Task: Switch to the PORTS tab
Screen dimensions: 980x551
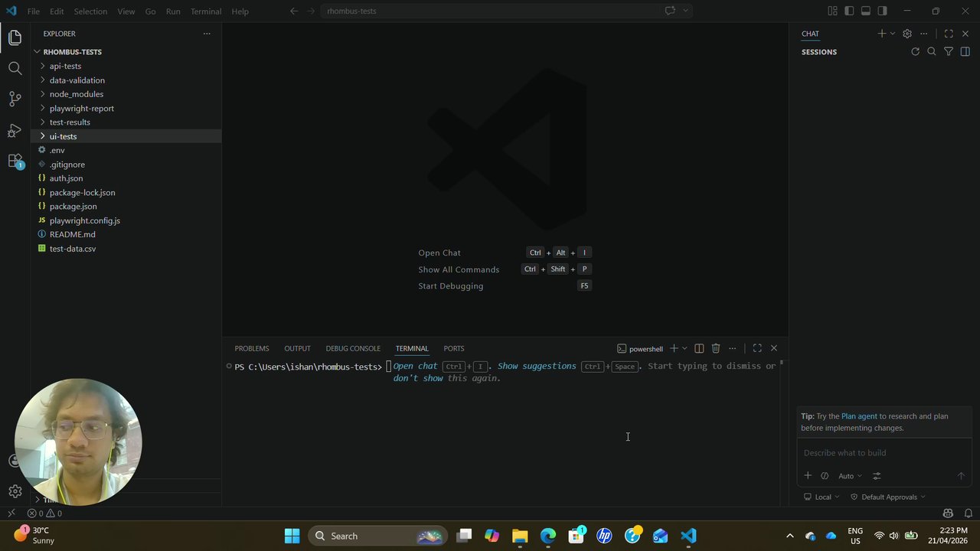Action: tap(454, 348)
